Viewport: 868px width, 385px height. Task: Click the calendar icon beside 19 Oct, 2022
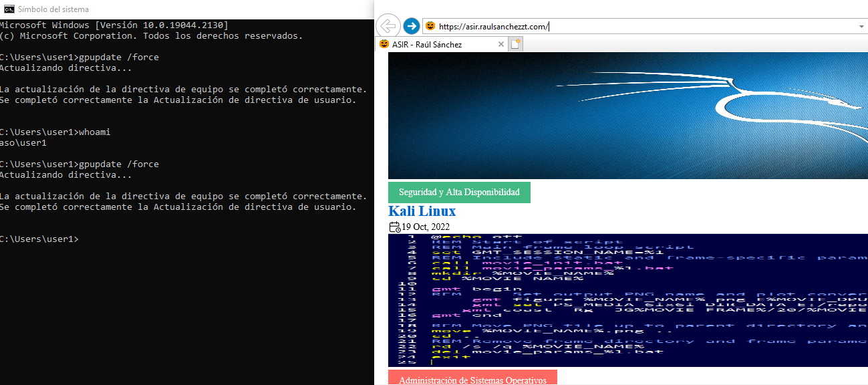(394, 227)
